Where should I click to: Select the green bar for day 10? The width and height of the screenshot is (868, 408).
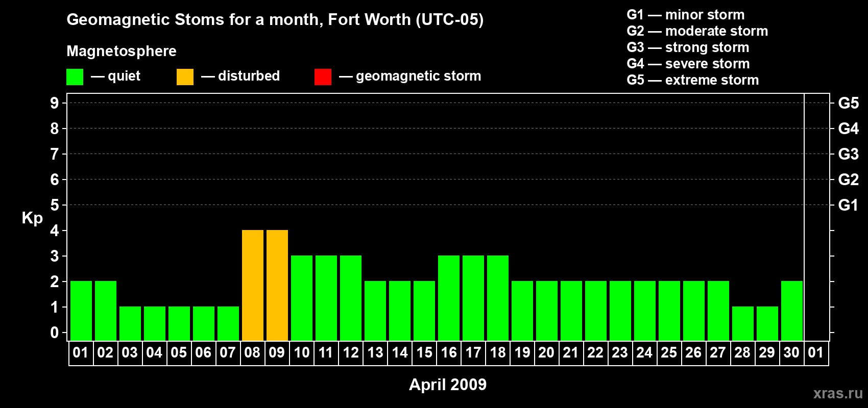click(302, 298)
